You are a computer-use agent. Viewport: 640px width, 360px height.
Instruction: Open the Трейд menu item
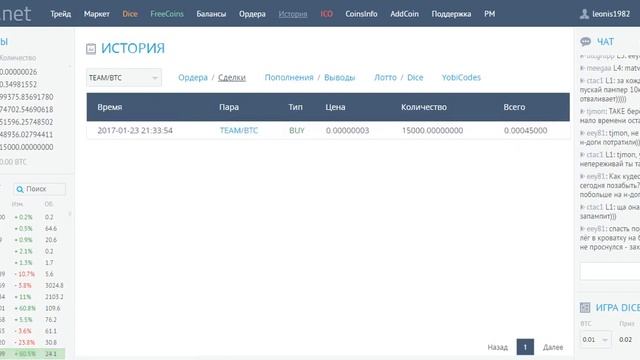(60, 14)
